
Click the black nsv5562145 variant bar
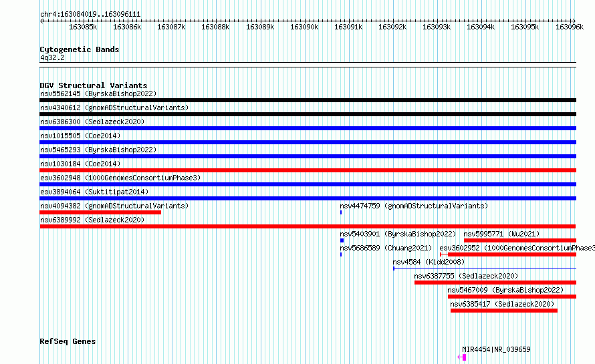[x=308, y=100]
